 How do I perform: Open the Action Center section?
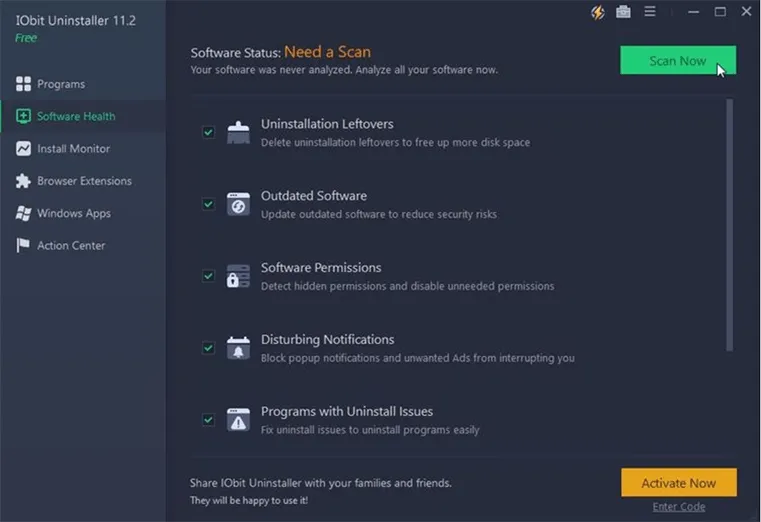tap(71, 245)
